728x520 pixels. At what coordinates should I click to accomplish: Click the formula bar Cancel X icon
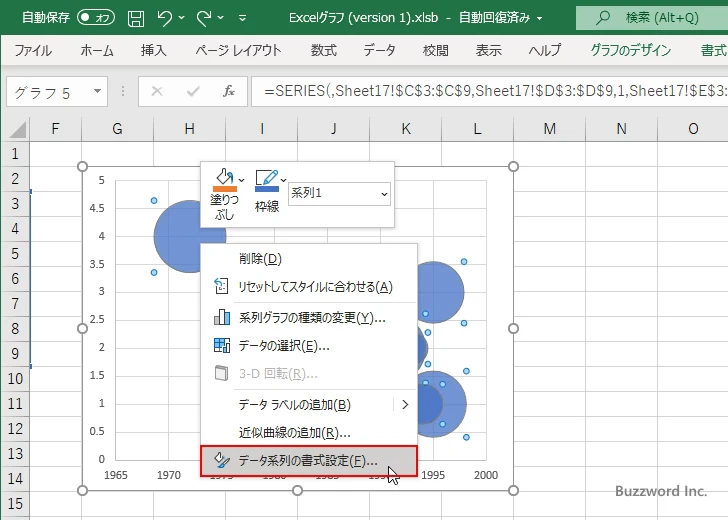(157, 91)
